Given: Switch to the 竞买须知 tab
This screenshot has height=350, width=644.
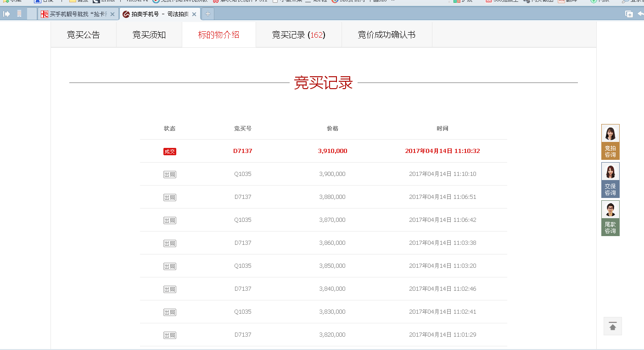Looking at the screenshot, I should pyautogui.click(x=149, y=35).
